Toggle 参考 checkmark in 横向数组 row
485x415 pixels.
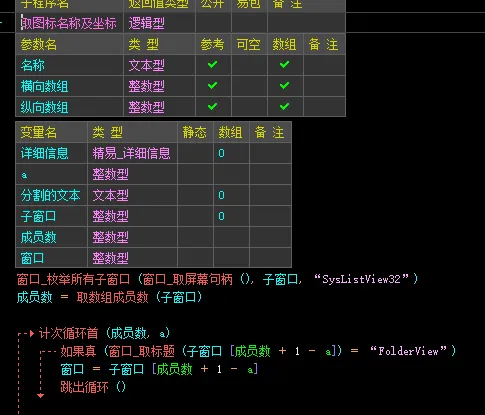pyautogui.click(x=212, y=86)
